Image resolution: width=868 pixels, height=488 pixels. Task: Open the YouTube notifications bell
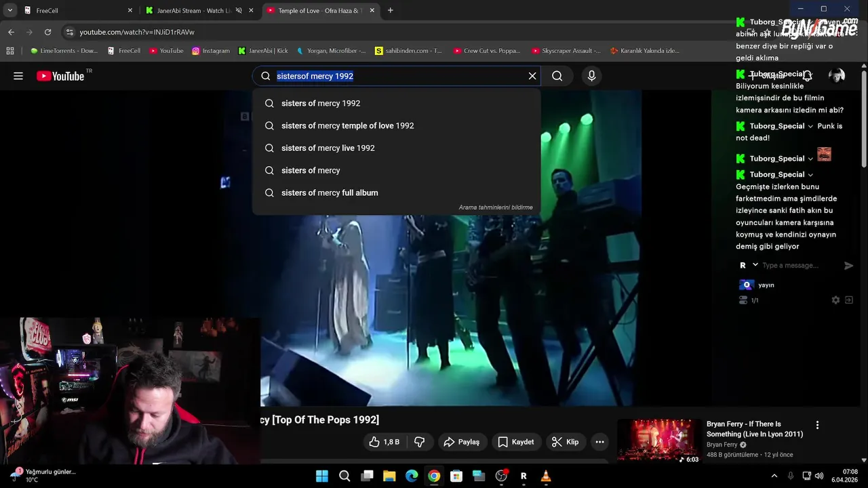(807, 76)
